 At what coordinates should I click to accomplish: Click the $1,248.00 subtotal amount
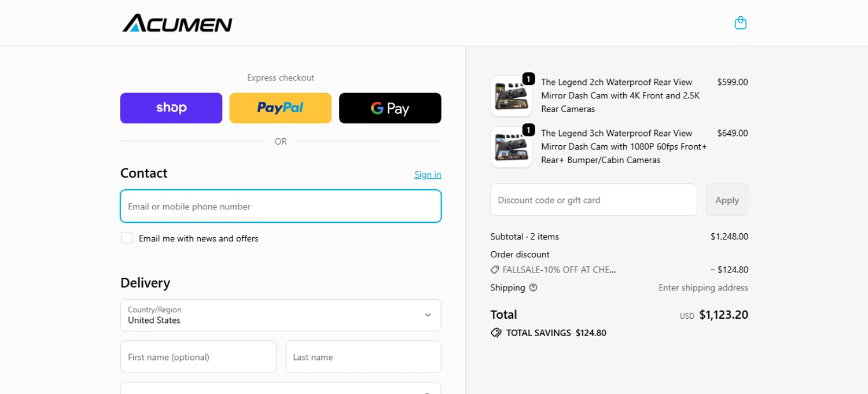(x=729, y=237)
